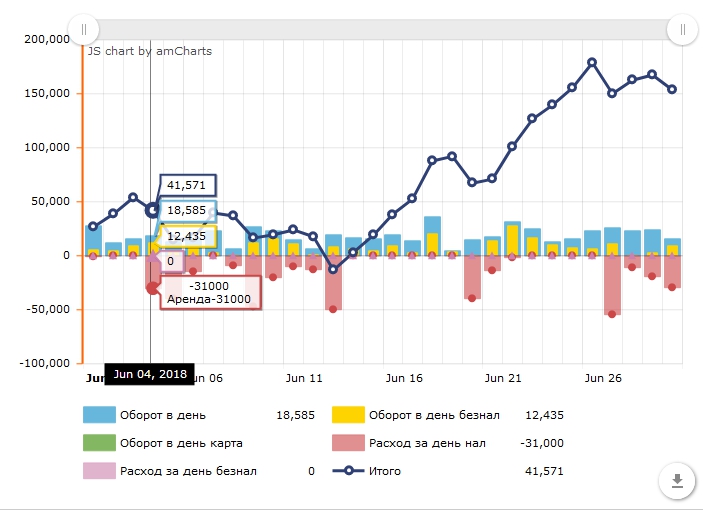Click the right scrollbar grip handle
Screen dimensions: 703x510
[x=682, y=29]
